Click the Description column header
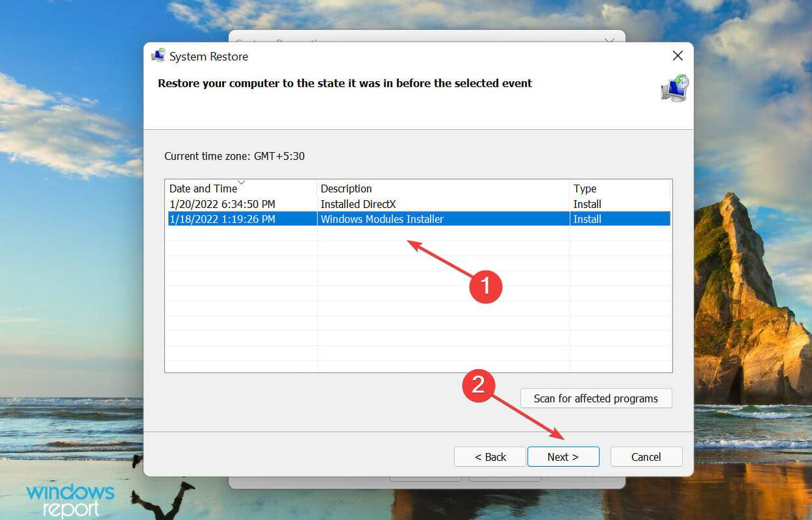 point(346,188)
